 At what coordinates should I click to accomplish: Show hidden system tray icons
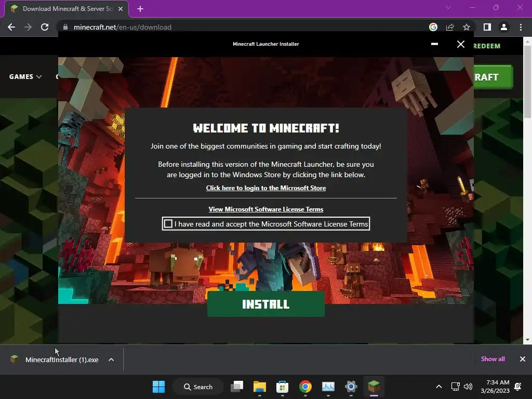pos(438,387)
